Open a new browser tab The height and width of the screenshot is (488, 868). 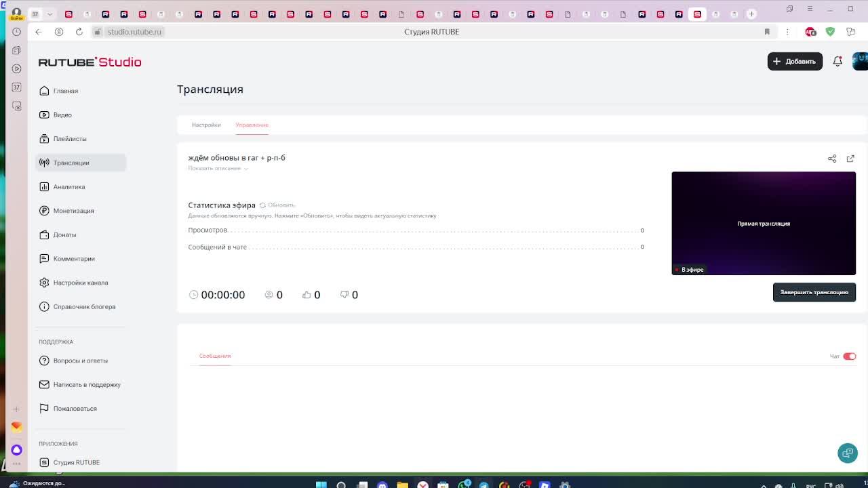[x=751, y=14]
